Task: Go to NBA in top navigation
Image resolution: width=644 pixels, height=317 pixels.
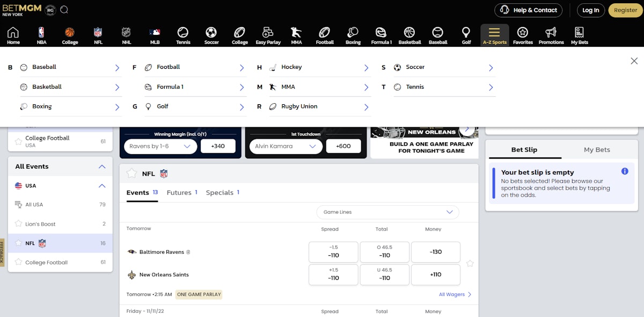Action: [x=41, y=35]
